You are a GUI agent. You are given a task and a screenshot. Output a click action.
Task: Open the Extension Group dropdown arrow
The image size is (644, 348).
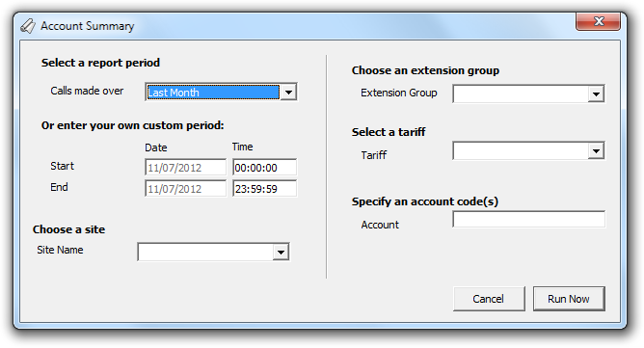pos(596,94)
